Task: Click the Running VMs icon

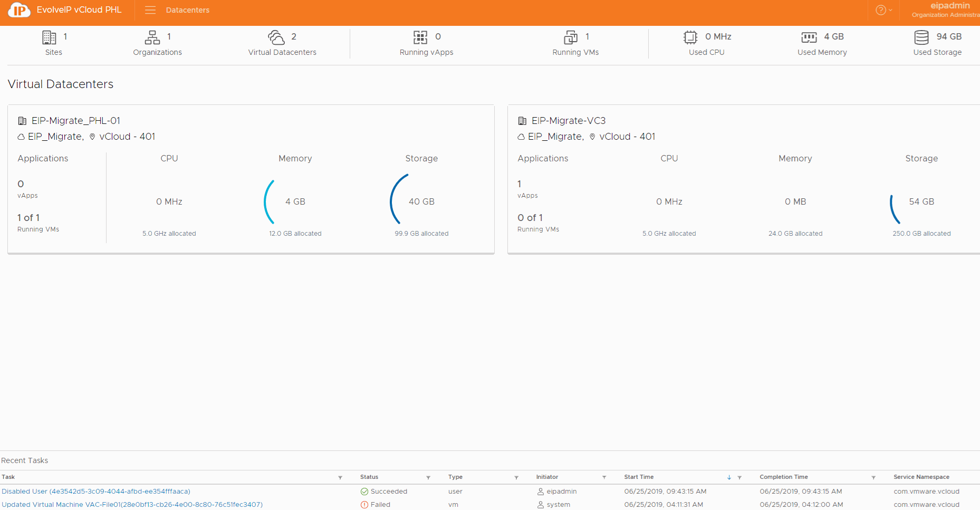Action: click(571, 37)
